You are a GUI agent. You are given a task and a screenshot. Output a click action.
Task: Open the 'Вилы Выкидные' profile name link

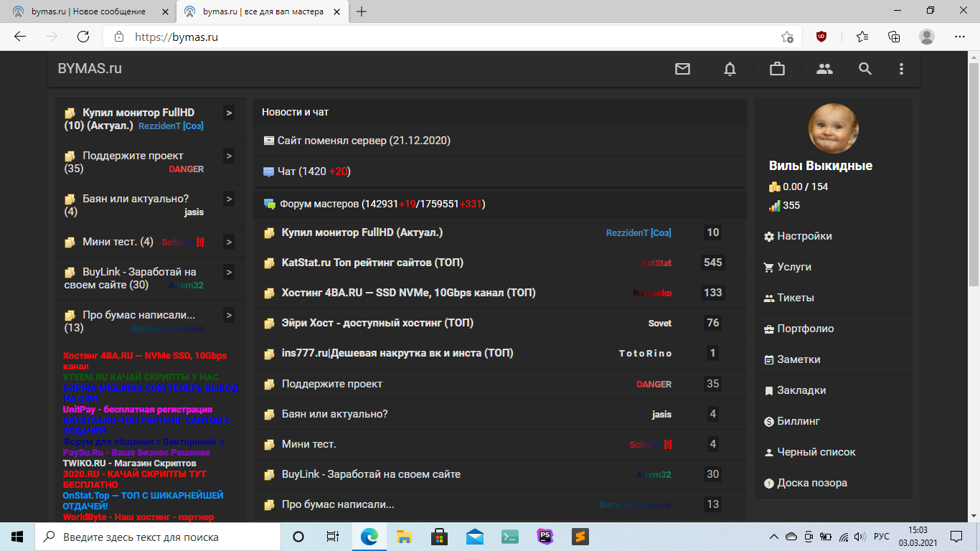click(821, 166)
